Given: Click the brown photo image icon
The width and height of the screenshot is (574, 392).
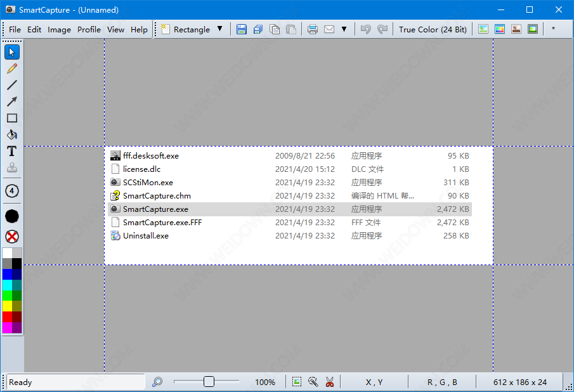Looking at the screenshot, I should pyautogui.click(x=516, y=29).
